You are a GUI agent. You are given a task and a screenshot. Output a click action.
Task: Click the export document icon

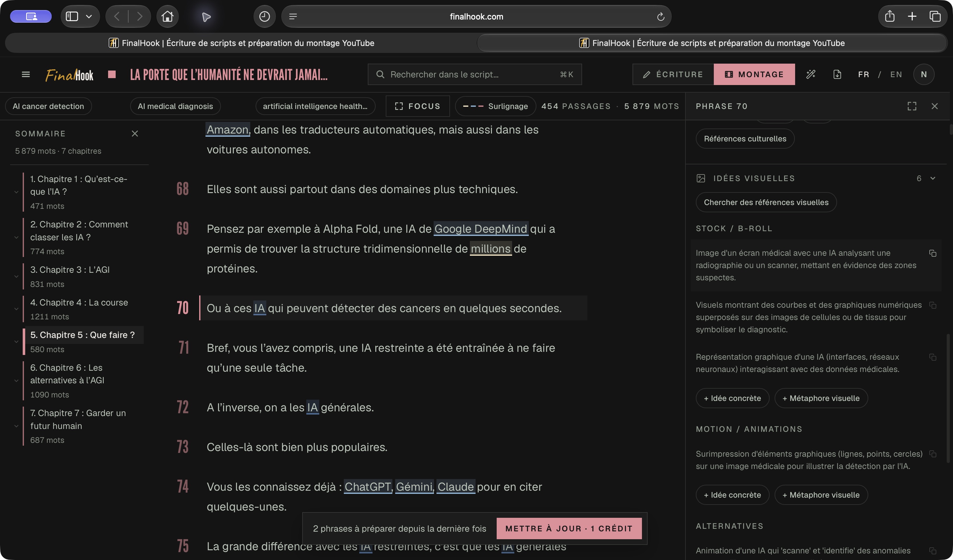coord(837,74)
